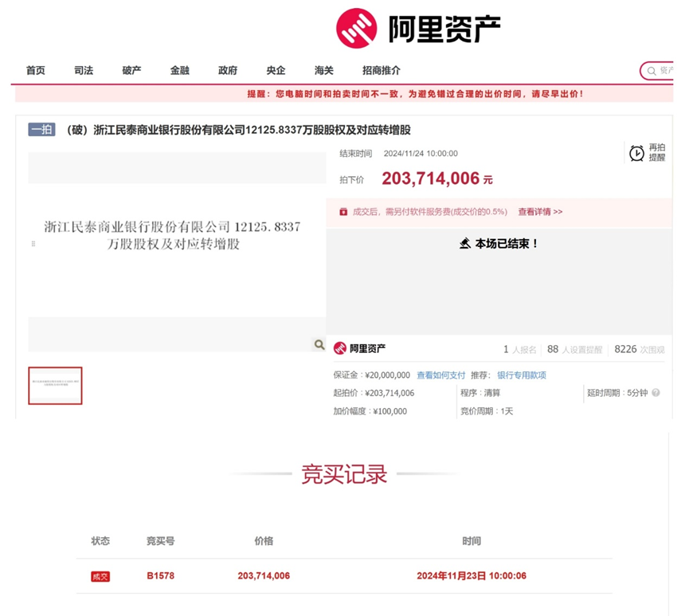Viewport: 689px width, 616px height.
Task: Click the small 阿里资产 seller logo icon
Action: [x=339, y=348]
